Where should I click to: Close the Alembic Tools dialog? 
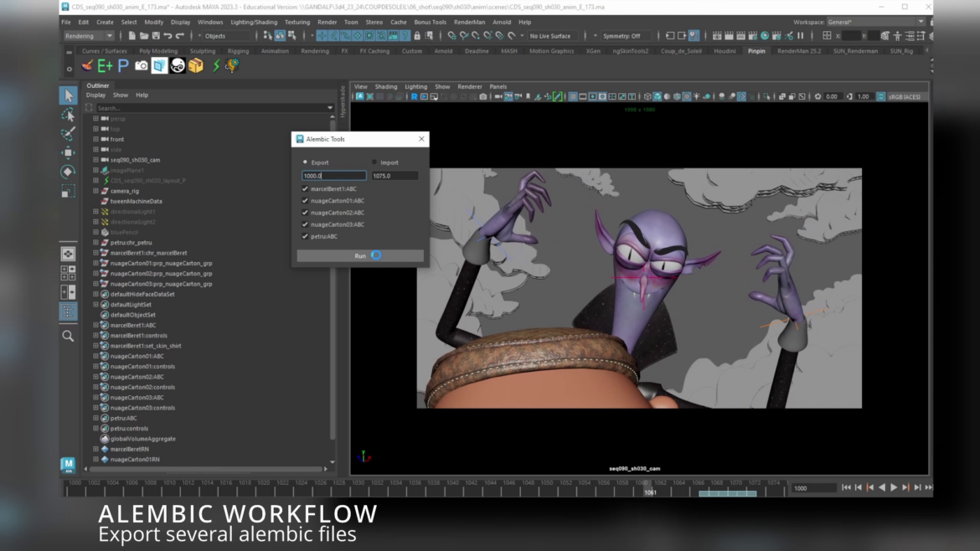click(x=421, y=139)
